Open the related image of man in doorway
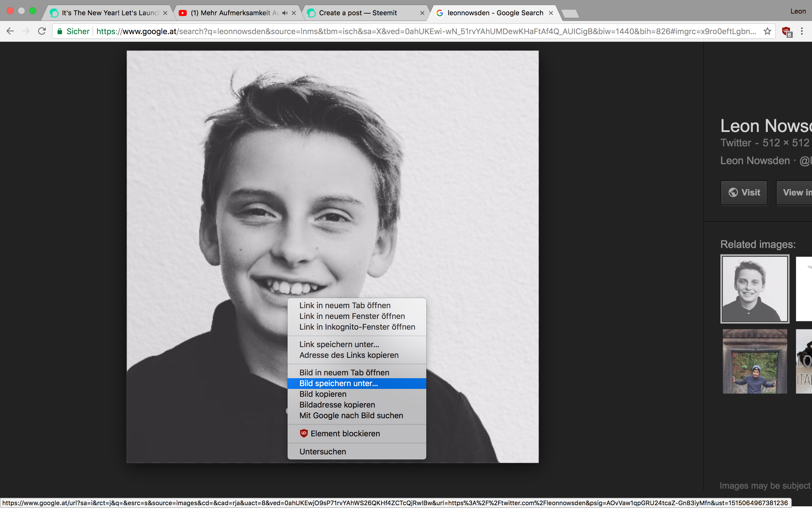The image size is (812, 508). point(754,362)
